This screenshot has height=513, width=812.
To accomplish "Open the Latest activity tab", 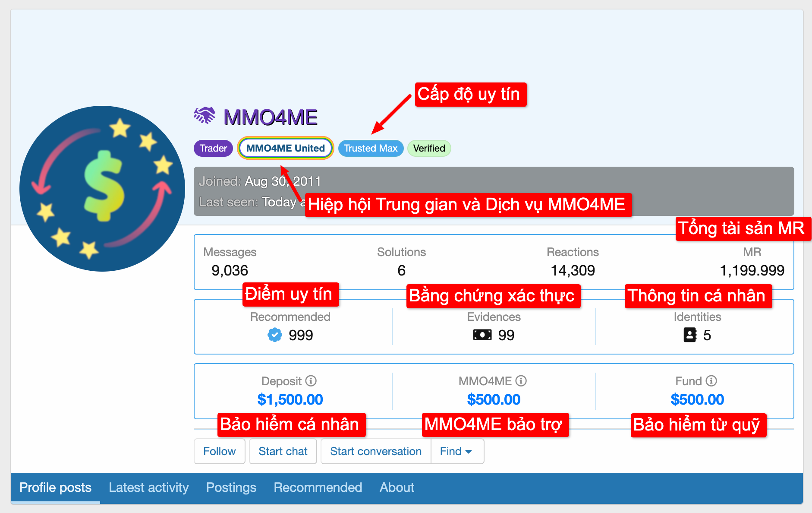I will [149, 488].
